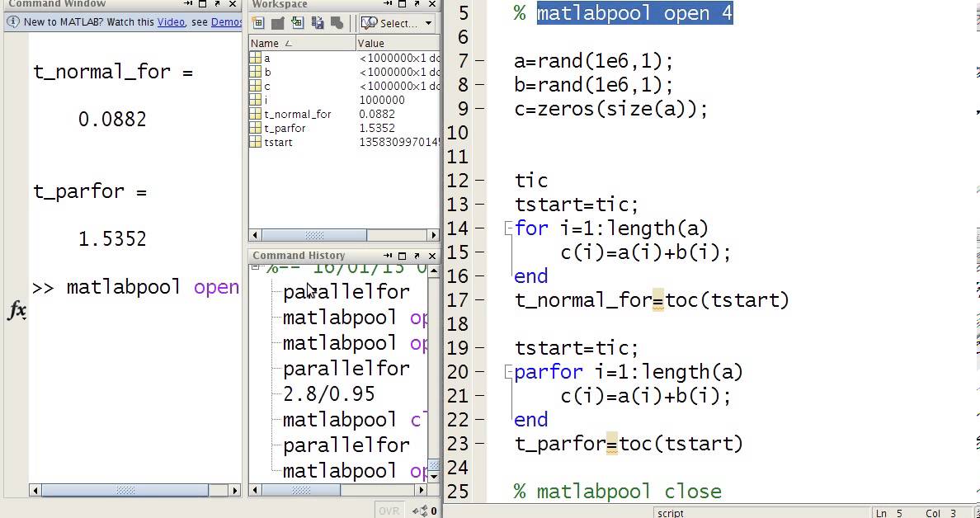This screenshot has height=518, width=980.
Task: Toggle the OVR overwrite indicator
Action: (389, 511)
